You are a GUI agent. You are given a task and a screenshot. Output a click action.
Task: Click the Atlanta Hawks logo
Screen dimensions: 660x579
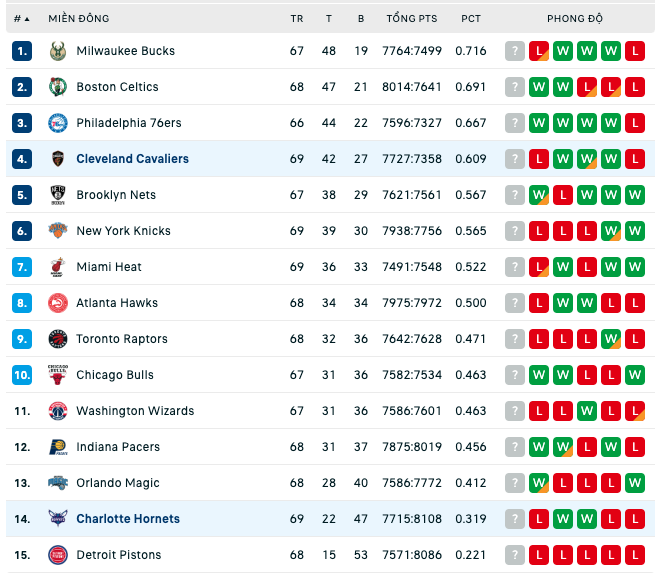coord(58,303)
